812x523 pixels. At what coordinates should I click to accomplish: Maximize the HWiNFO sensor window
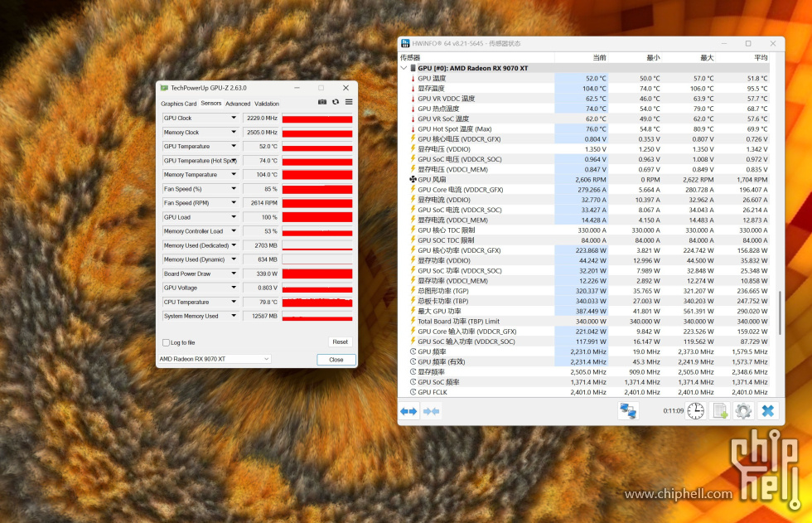click(748, 43)
